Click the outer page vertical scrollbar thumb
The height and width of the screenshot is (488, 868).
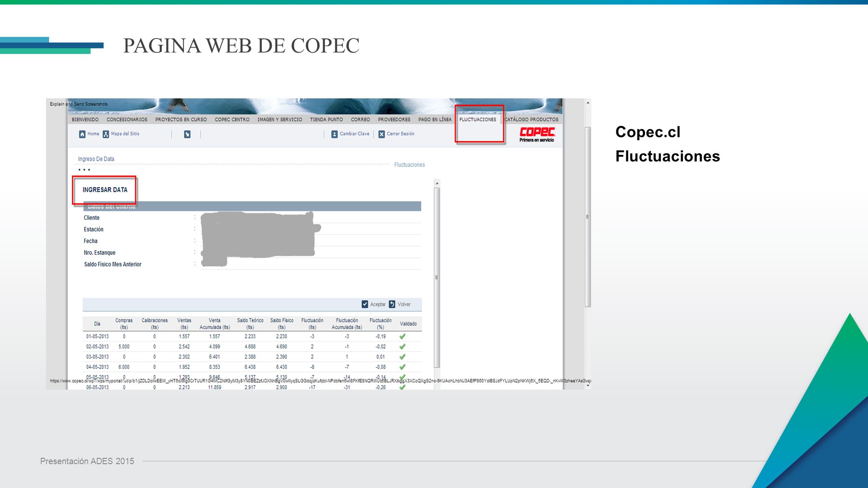588,217
